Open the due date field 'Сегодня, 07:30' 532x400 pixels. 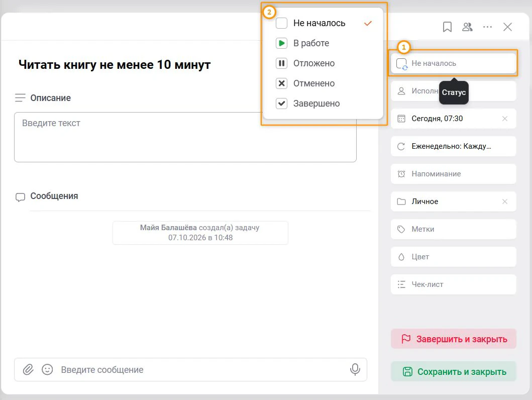(453, 119)
